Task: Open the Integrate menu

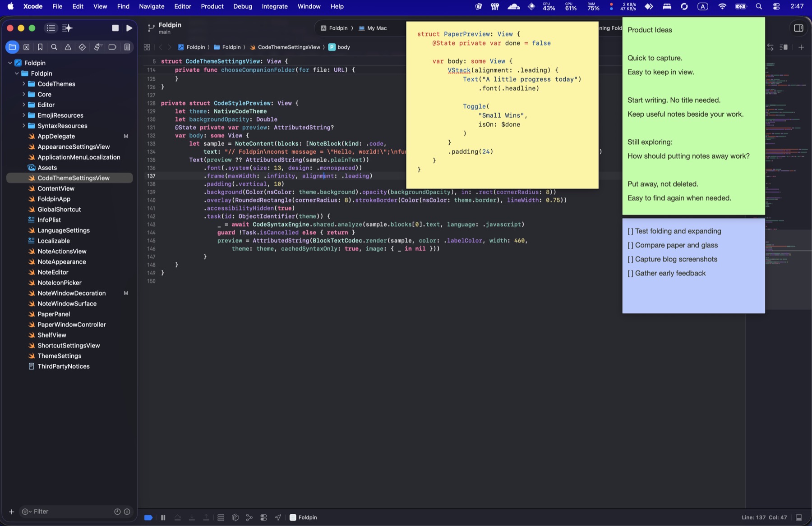Action: click(275, 6)
